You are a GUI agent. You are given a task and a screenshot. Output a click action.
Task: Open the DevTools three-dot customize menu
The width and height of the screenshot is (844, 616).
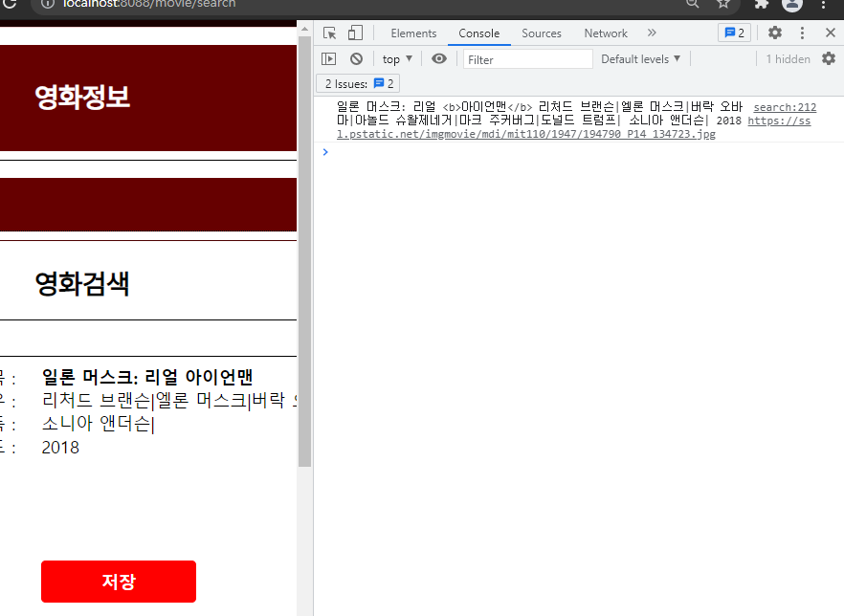point(802,33)
